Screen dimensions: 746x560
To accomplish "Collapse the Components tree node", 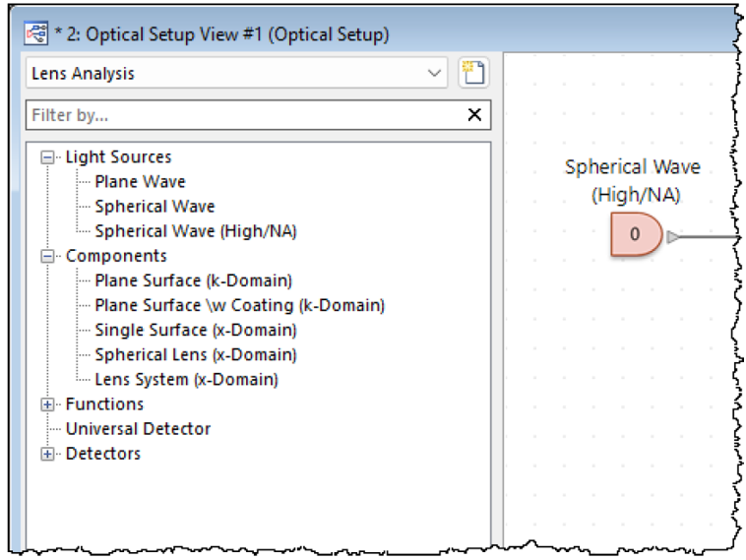I will pos(47,257).
